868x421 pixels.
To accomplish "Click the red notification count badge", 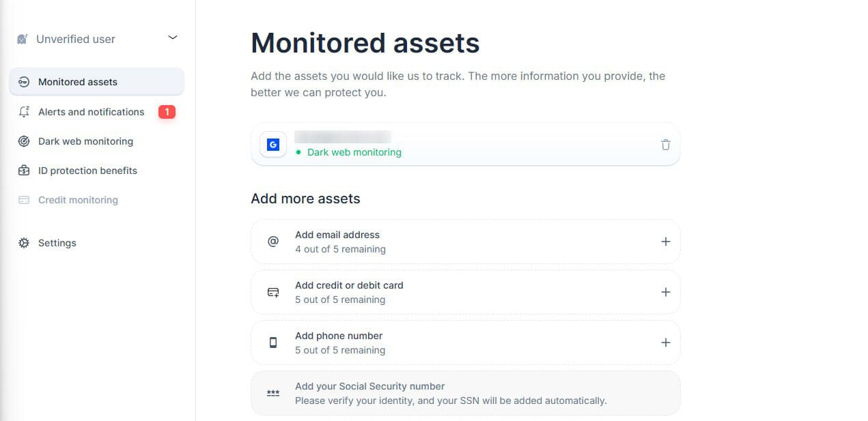I will tap(167, 112).
